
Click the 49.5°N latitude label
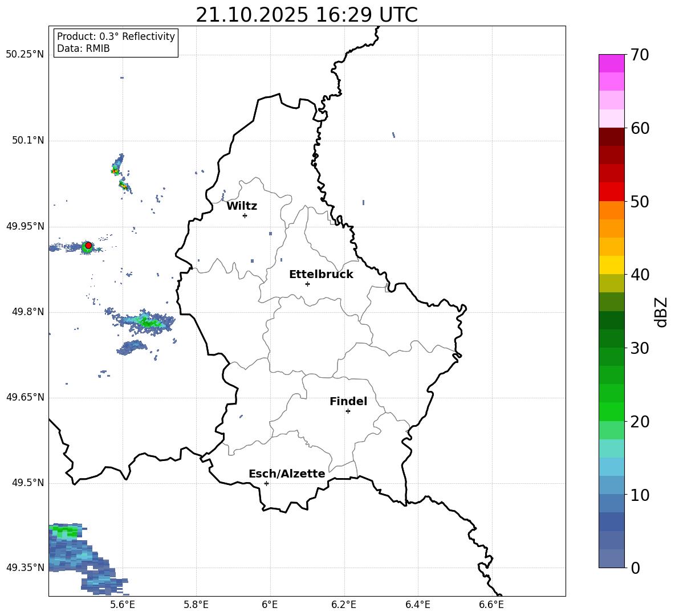coord(27,483)
